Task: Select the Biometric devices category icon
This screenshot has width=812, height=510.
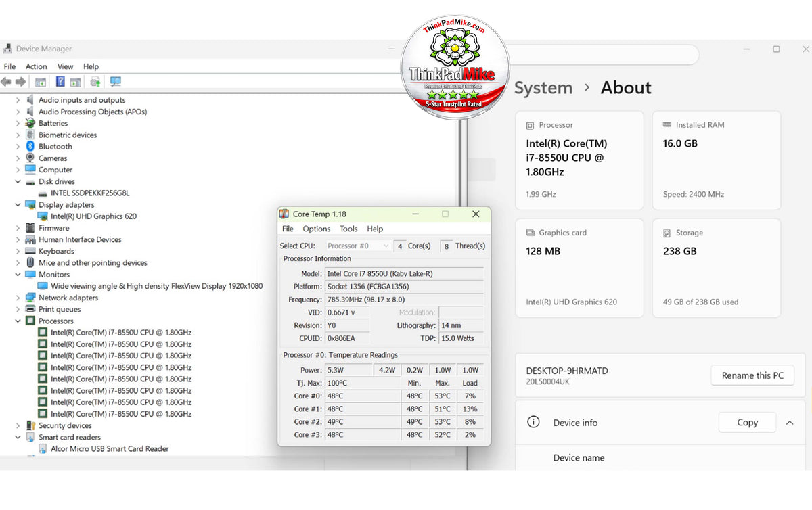Action: pyautogui.click(x=30, y=135)
